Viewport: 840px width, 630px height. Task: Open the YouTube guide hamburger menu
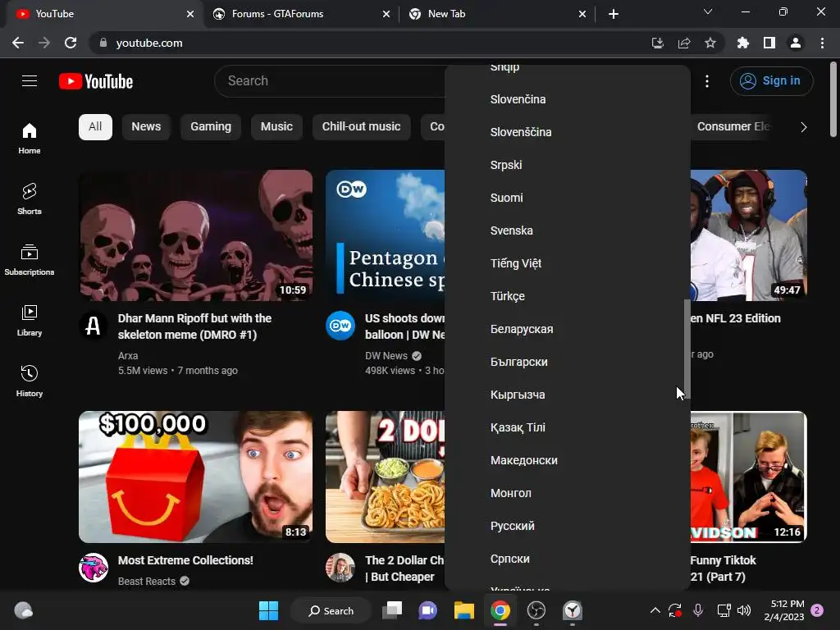[x=30, y=81]
